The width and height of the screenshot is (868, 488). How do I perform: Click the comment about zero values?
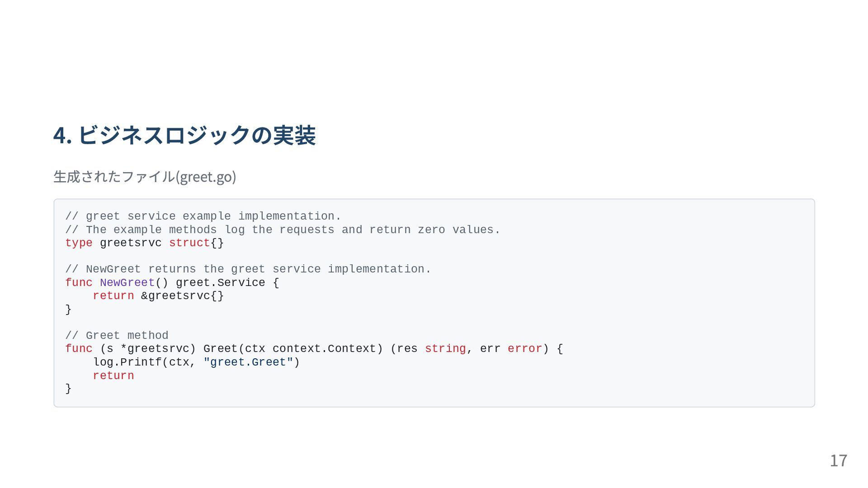click(283, 230)
